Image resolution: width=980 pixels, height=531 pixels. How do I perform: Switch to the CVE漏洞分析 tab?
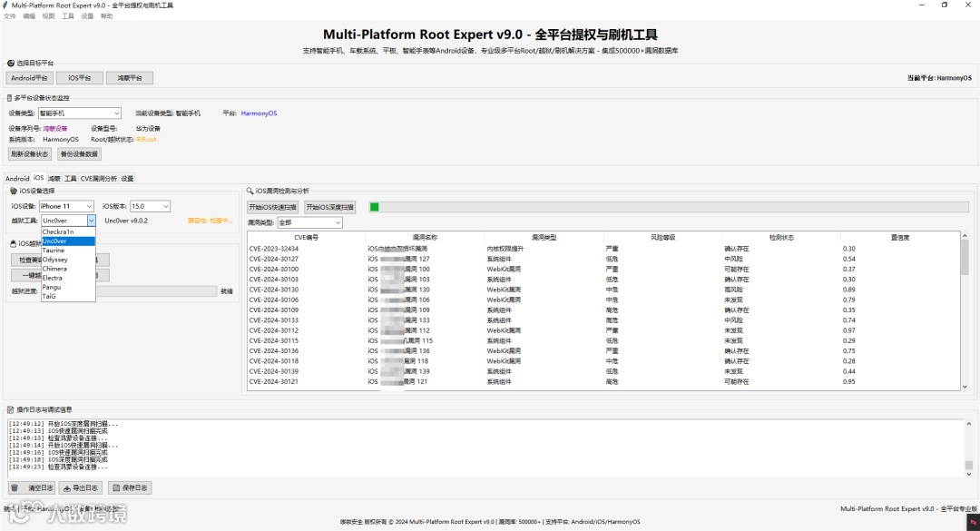99,179
